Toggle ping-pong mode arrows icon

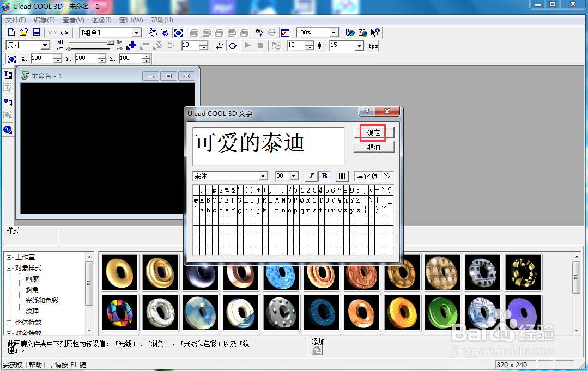pyautogui.click(x=220, y=46)
